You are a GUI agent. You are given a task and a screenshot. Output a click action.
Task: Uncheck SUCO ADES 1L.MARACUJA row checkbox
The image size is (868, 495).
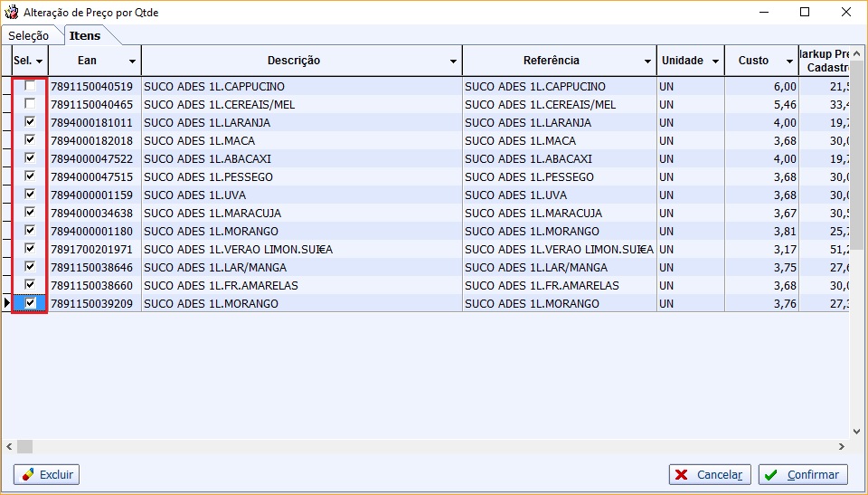point(31,213)
